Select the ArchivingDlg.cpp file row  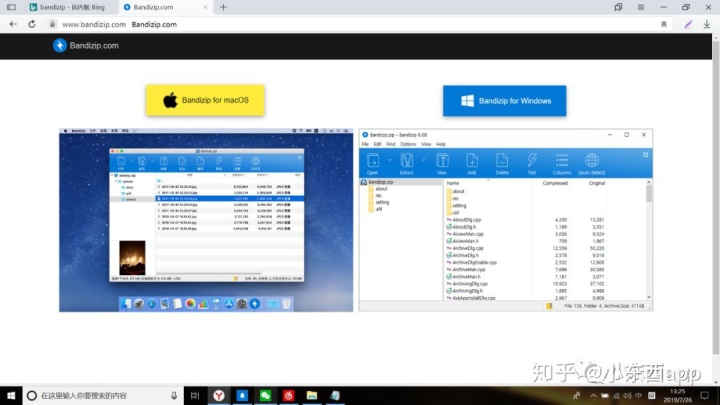(525, 284)
